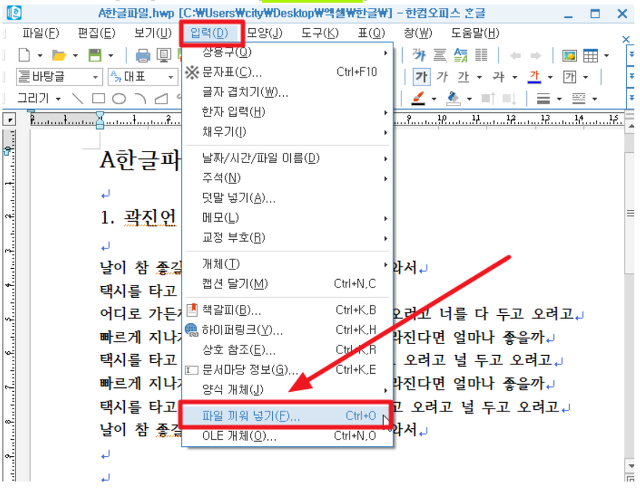Image resolution: width=640 pixels, height=494 pixels.
Task: Select the line drawing tool
Action: click(x=77, y=98)
